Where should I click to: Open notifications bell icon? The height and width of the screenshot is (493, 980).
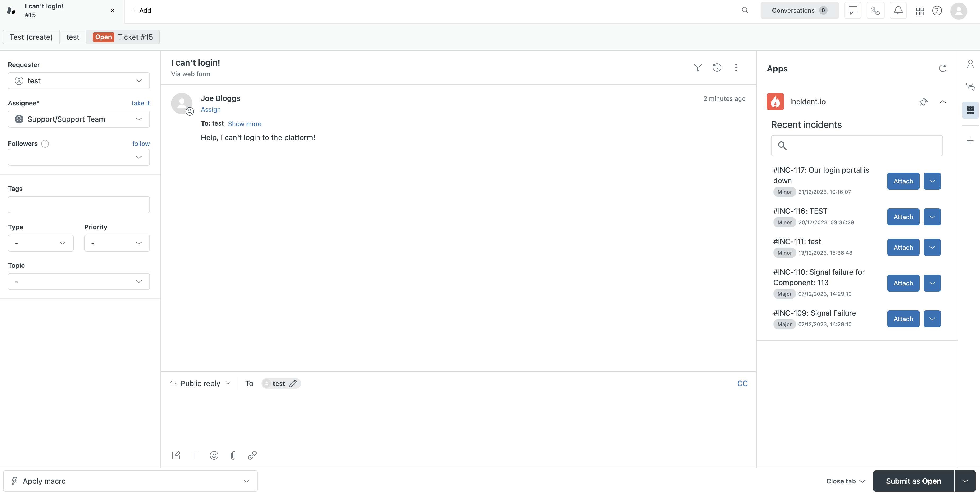point(898,11)
